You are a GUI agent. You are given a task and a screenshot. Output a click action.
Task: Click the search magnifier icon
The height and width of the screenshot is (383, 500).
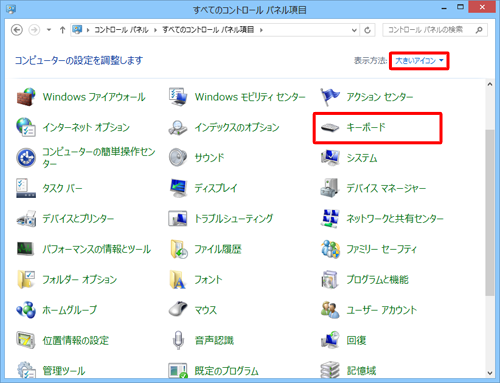point(479,30)
